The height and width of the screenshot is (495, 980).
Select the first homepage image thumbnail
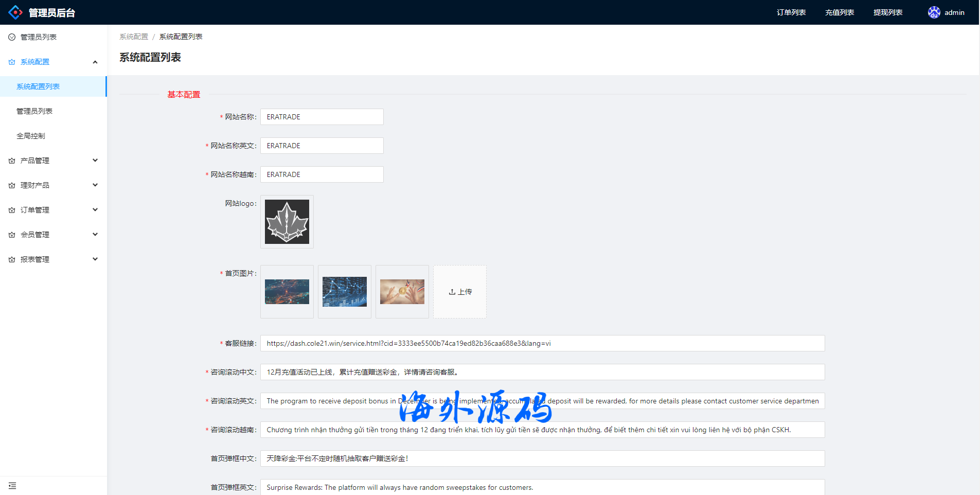coord(287,292)
